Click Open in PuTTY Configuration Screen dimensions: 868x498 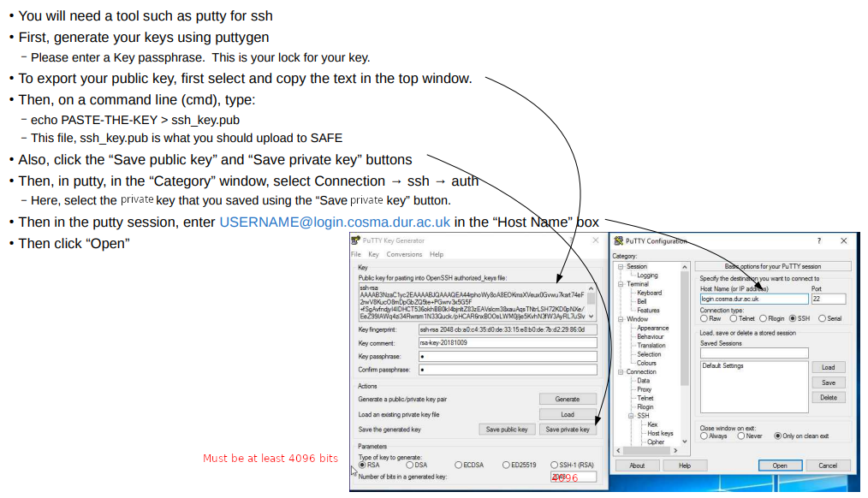tap(780, 465)
